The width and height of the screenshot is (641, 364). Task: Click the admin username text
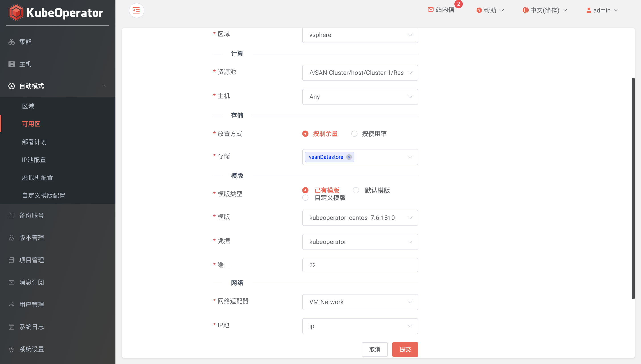(x=602, y=10)
